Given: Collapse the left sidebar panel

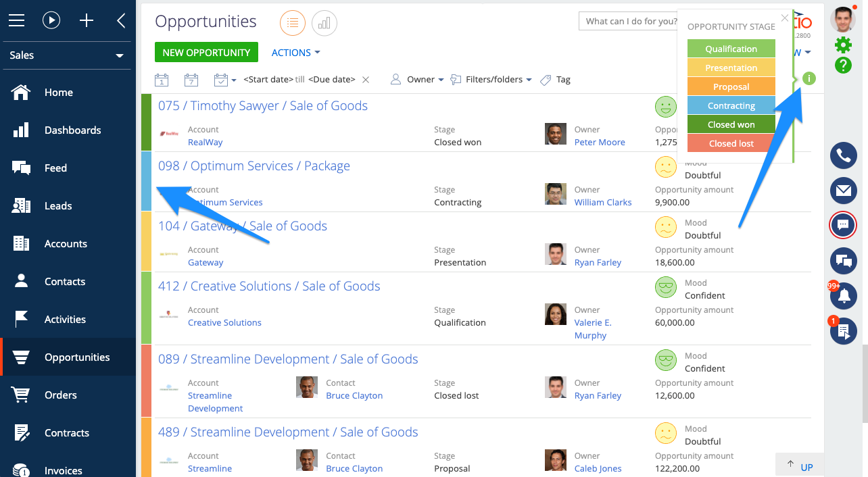Looking at the screenshot, I should pos(121,20).
